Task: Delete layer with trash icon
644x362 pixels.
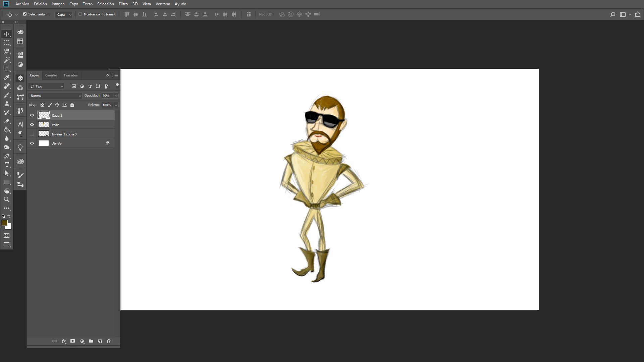Action: pos(109,341)
